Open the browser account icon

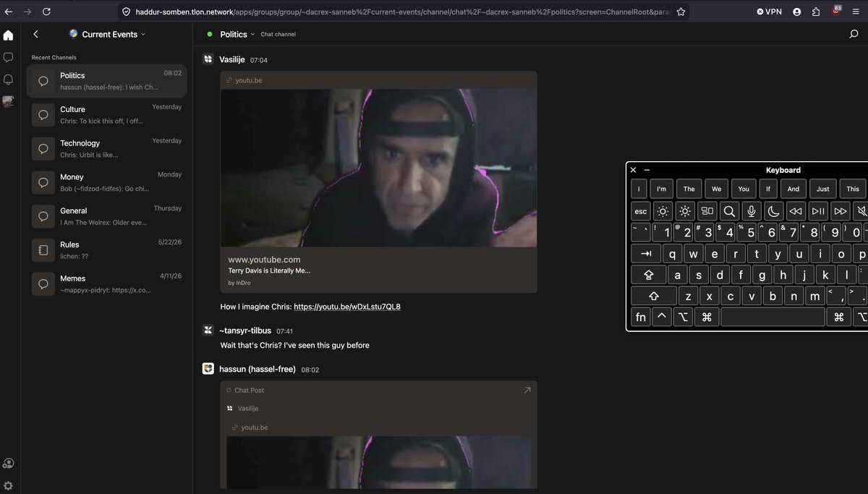(797, 12)
